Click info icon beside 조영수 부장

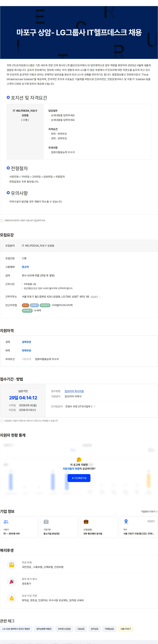pyautogui.click(x=94, y=406)
